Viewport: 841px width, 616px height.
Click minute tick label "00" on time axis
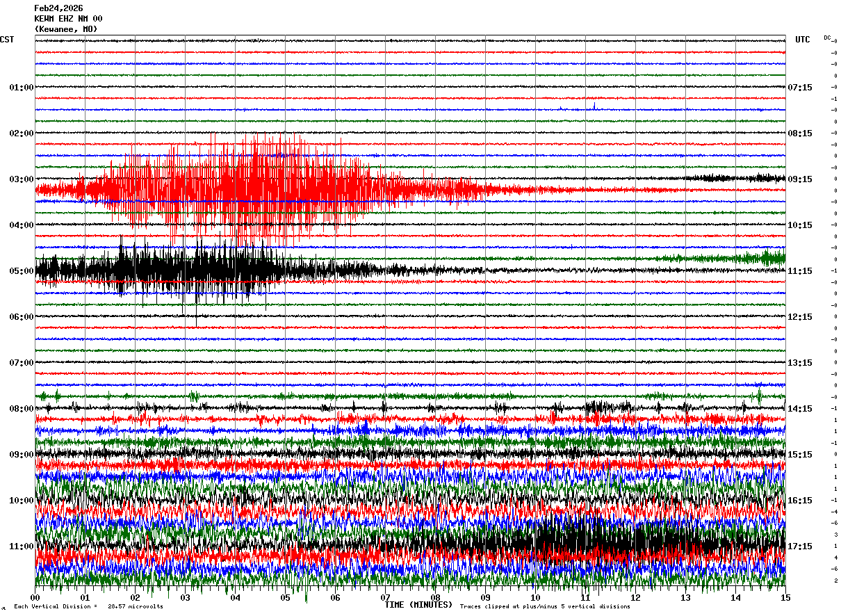[x=35, y=598]
